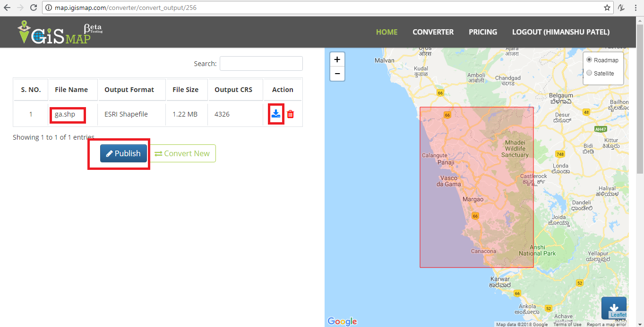Click the IGIS Map logo
Viewport: 644px width, 327px height.
click(x=59, y=33)
